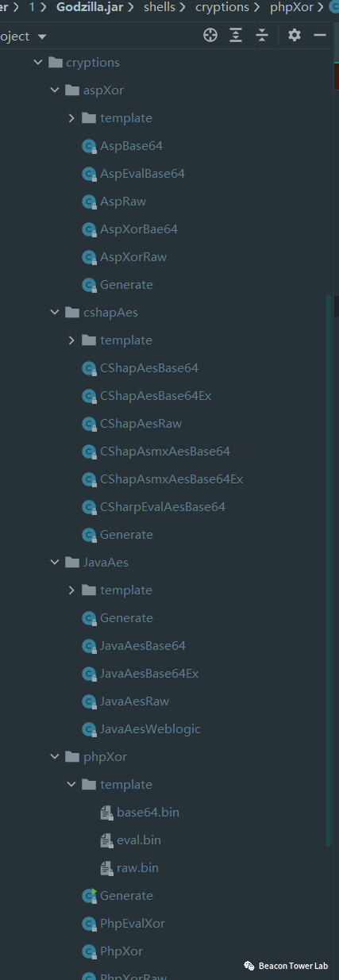Click the Expand All toolbar icon

click(236, 35)
